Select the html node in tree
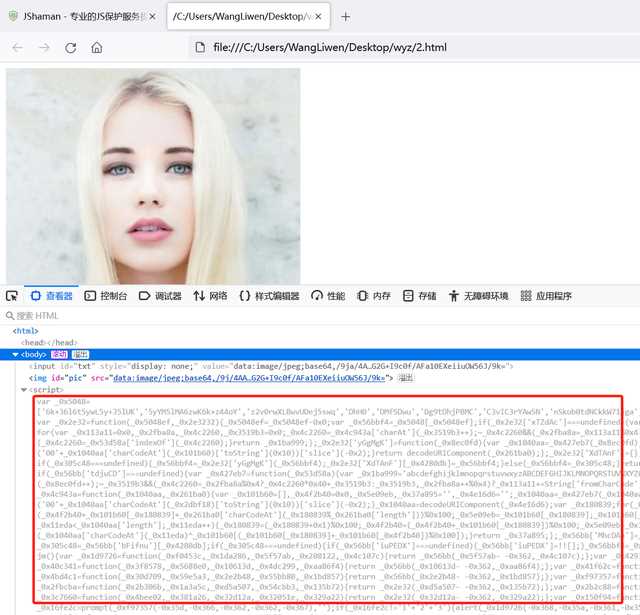 25,331
